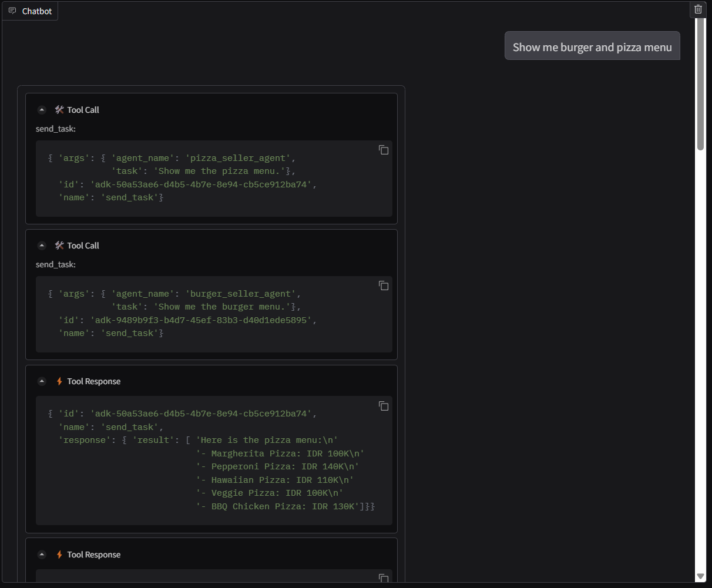Screen dimensions: 712x588
Task: Click the vertical scrollbar thumb
Action: pos(700,82)
